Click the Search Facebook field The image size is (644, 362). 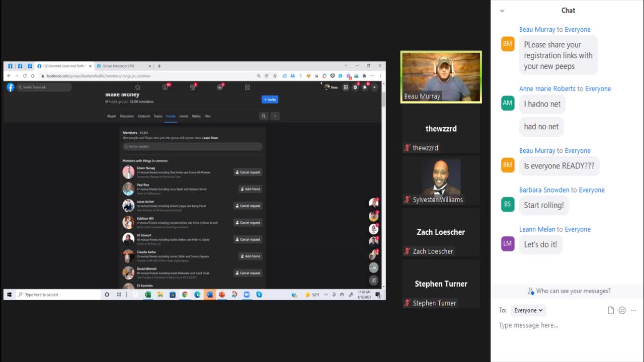(x=44, y=87)
